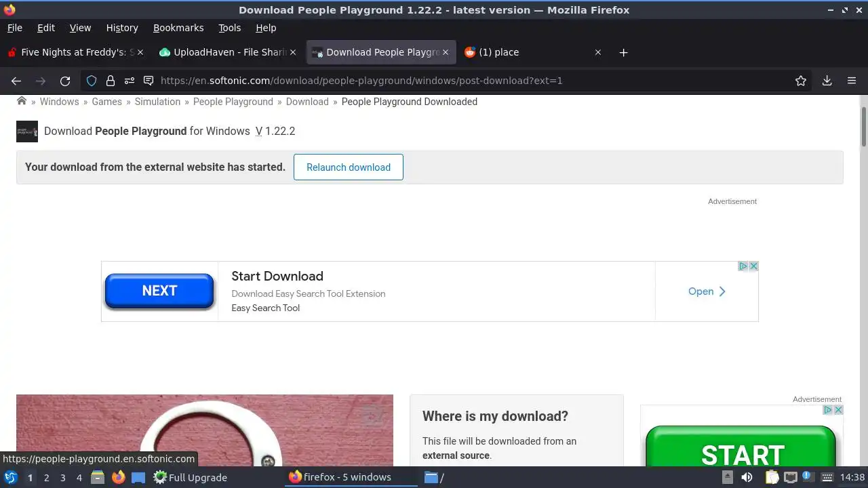The width and height of the screenshot is (868, 488).
Task: Open Full Upgrade in the taskbar
Action: [x=190, y=477]
